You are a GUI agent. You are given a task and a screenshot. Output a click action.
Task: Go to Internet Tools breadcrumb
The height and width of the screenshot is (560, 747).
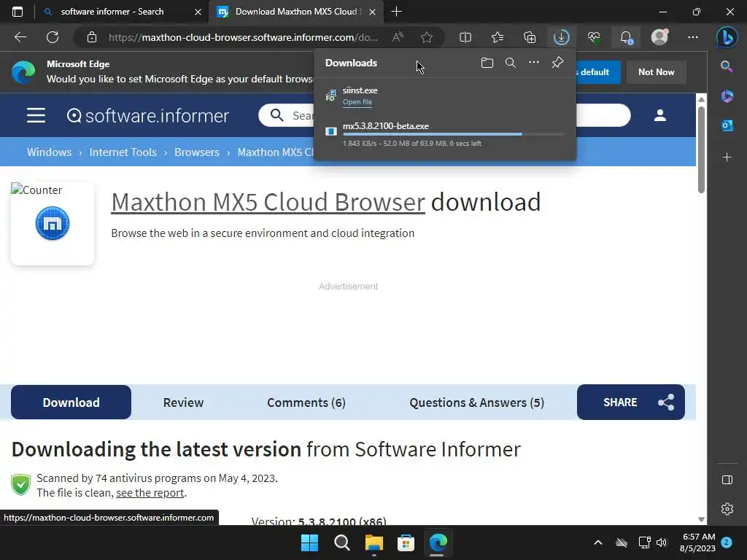point(123,152)
